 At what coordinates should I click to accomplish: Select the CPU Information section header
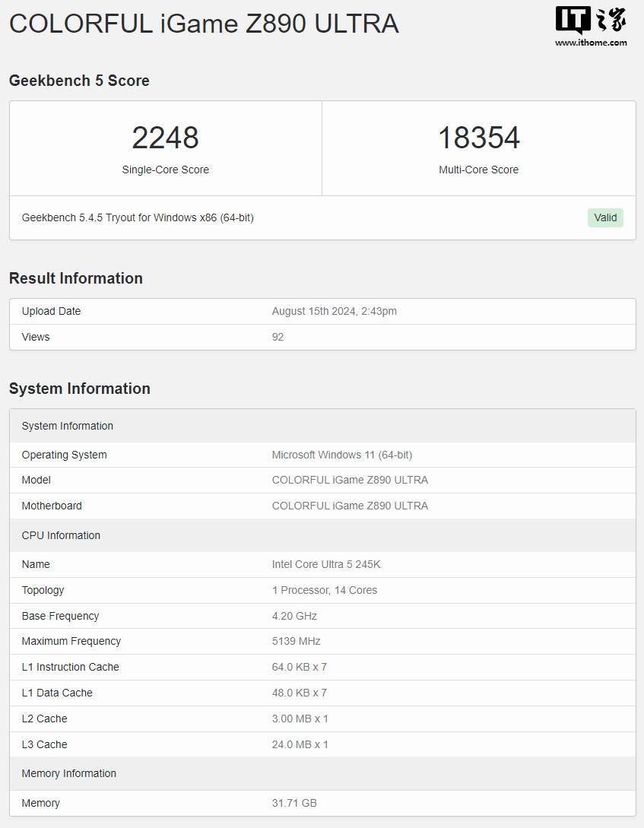coord(62,535)
